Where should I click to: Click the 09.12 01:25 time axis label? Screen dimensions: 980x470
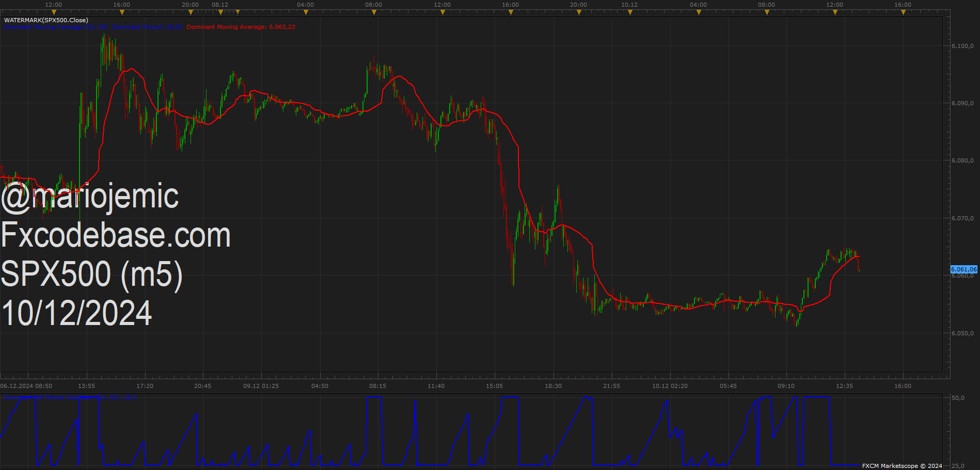pos(261,386)
